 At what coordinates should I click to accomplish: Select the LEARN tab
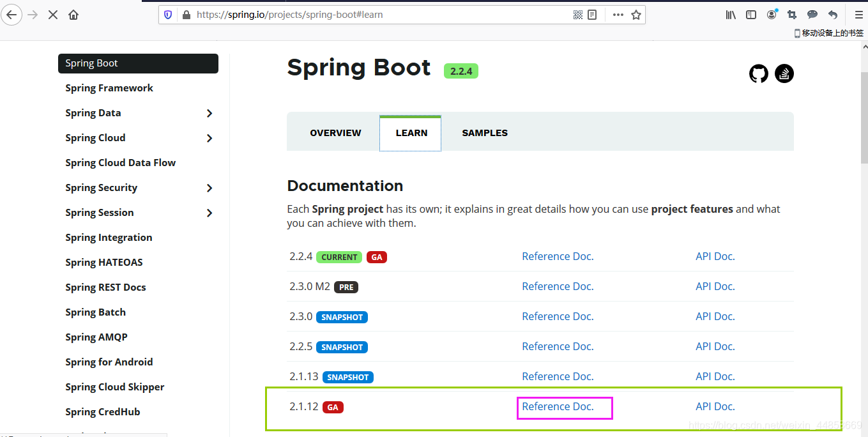tap(411, 133)
